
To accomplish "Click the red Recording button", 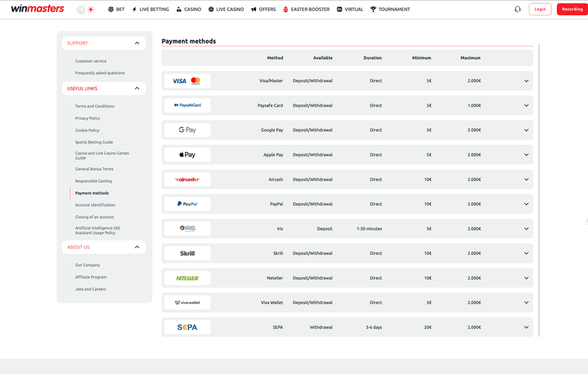I will 572,9.
